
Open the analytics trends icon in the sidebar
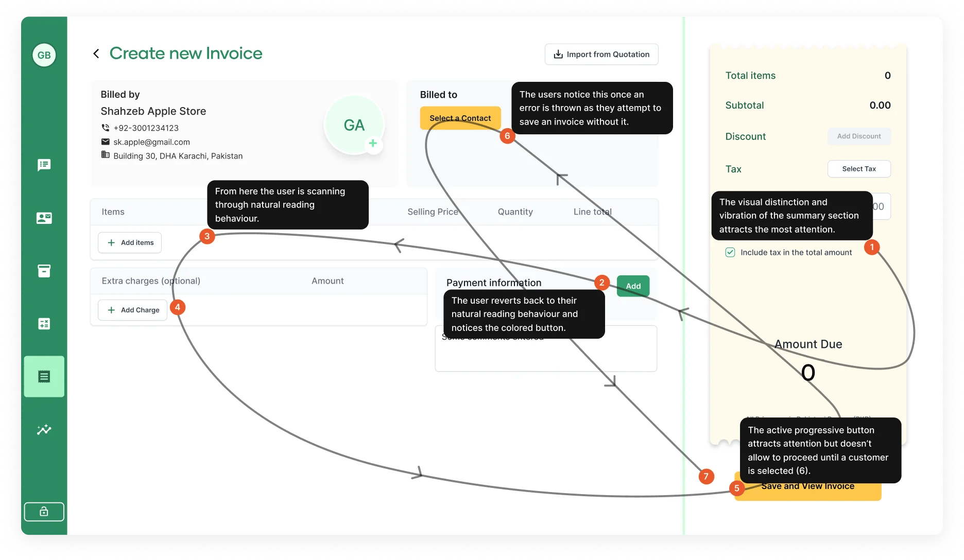(x=44, y=429)
